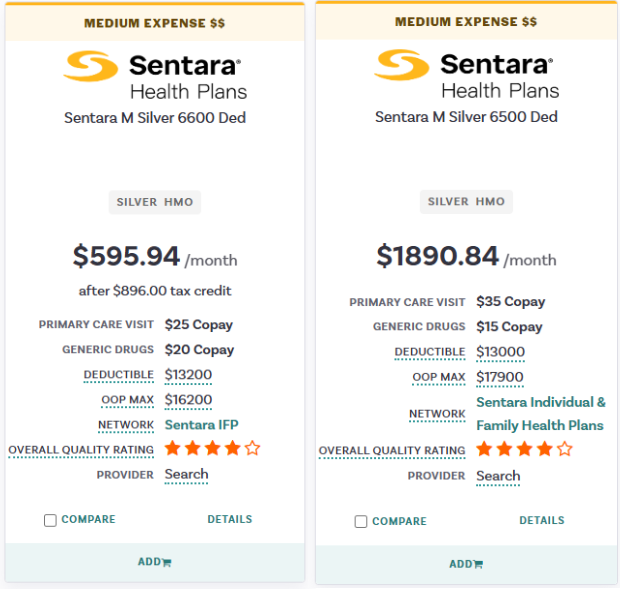
Task: Add the Sentara M Silver 6600 Ded plan
Action: [154, 562]
